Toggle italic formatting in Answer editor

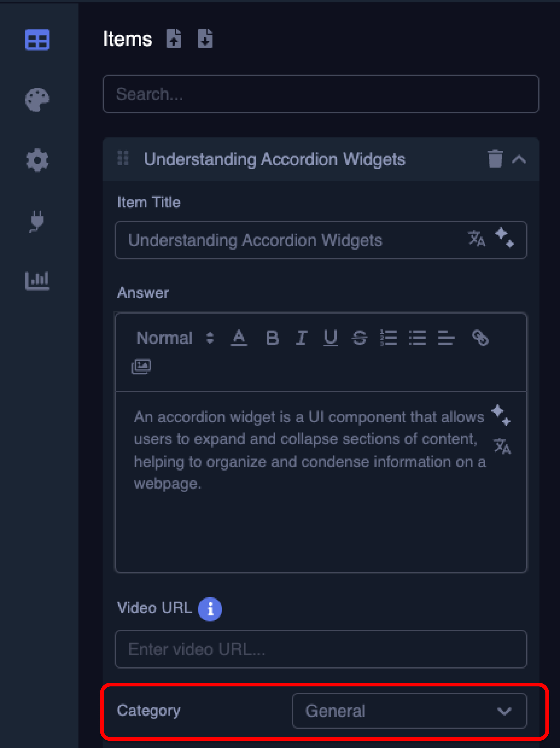301,338
